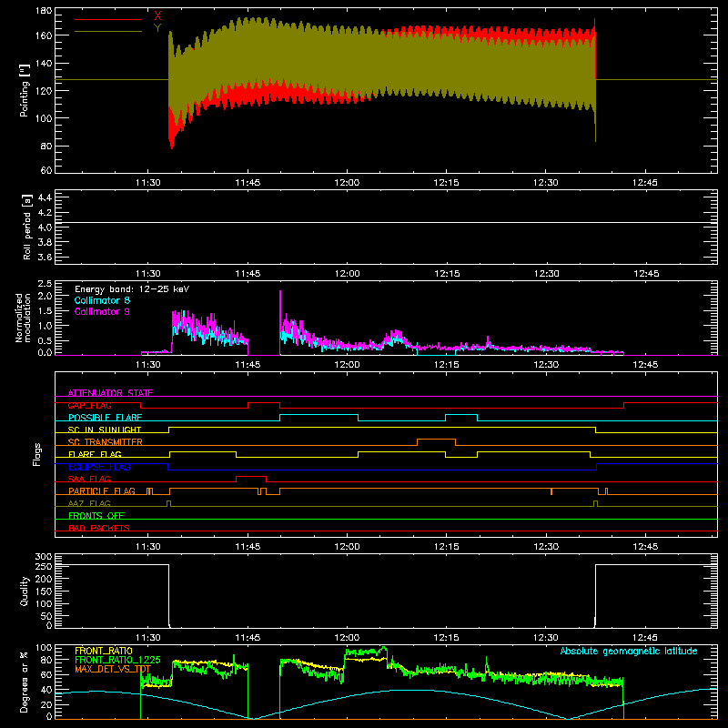Click the olive Y legend label
Viewport: 728px width, 728px height.
pos(157,28)
